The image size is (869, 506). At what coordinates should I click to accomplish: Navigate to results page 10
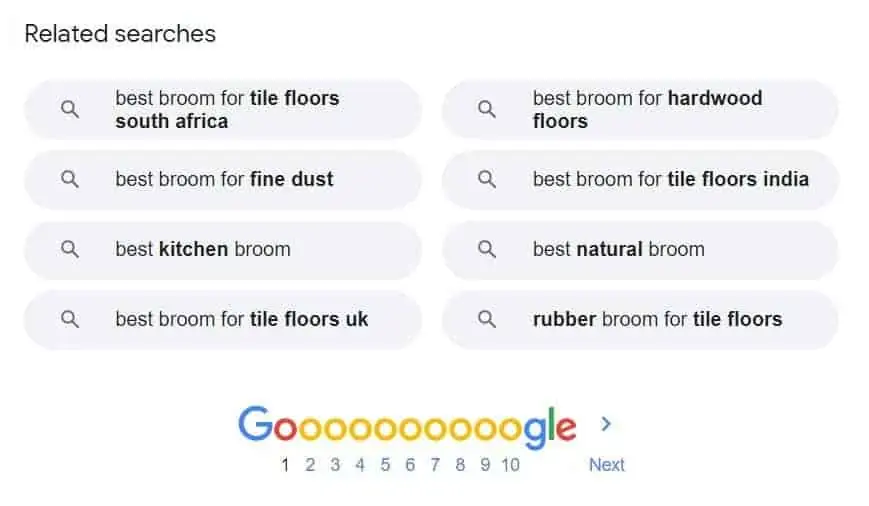coord(510,465)
